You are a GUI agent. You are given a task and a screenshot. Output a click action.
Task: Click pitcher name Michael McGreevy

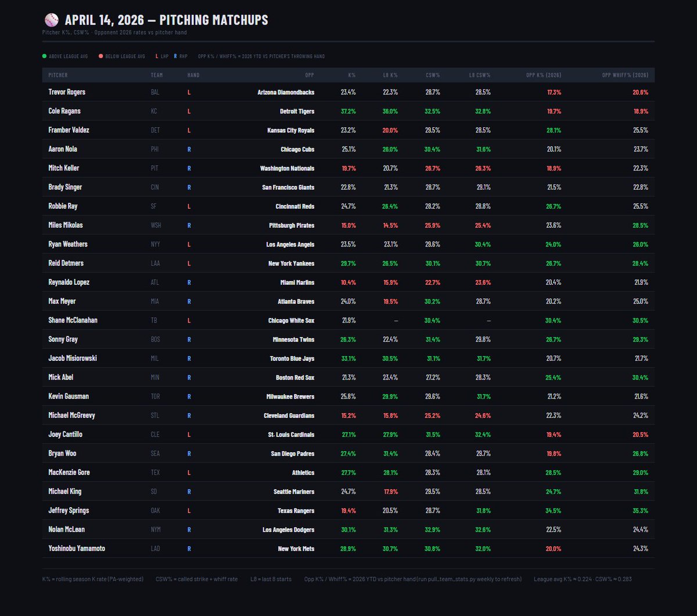(x=71, y=416)
